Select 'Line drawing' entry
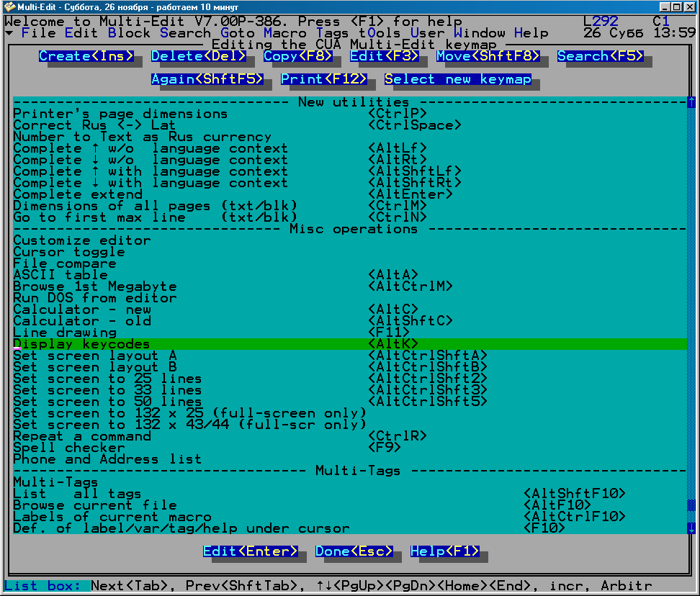The width and height of the screenshot is (700, 596). [x=350, y=333]
